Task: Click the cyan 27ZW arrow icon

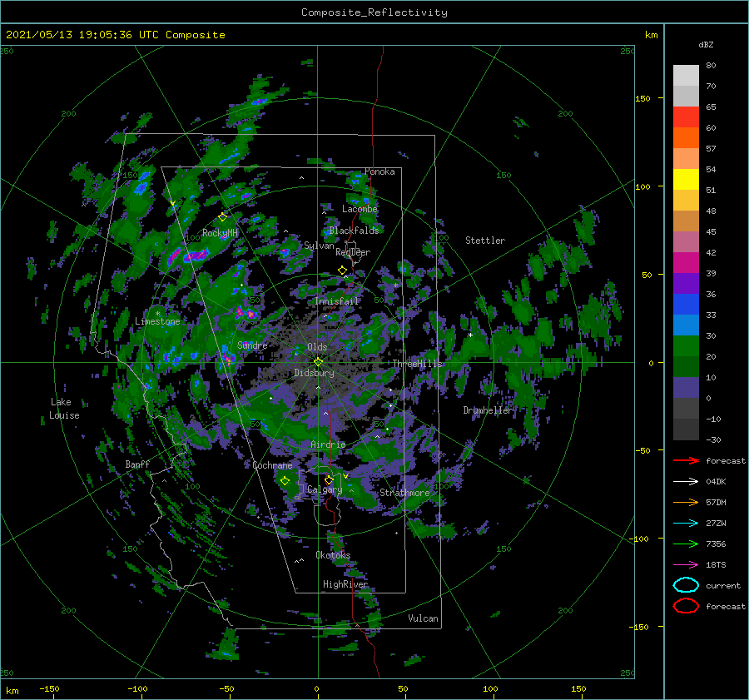Action: pos(686,524)
